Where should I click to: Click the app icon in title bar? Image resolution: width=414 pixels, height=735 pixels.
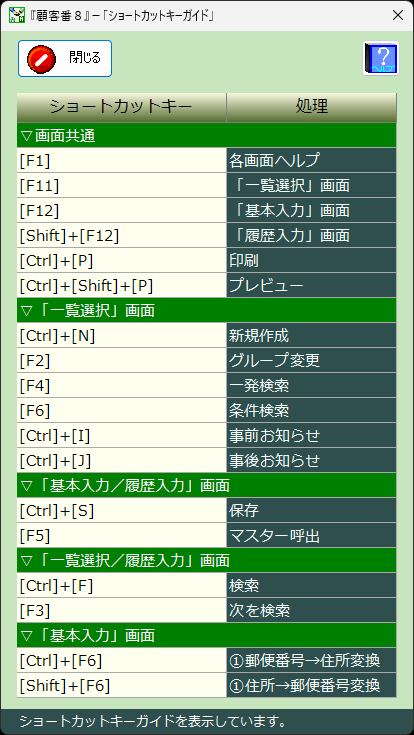[16, 15]
